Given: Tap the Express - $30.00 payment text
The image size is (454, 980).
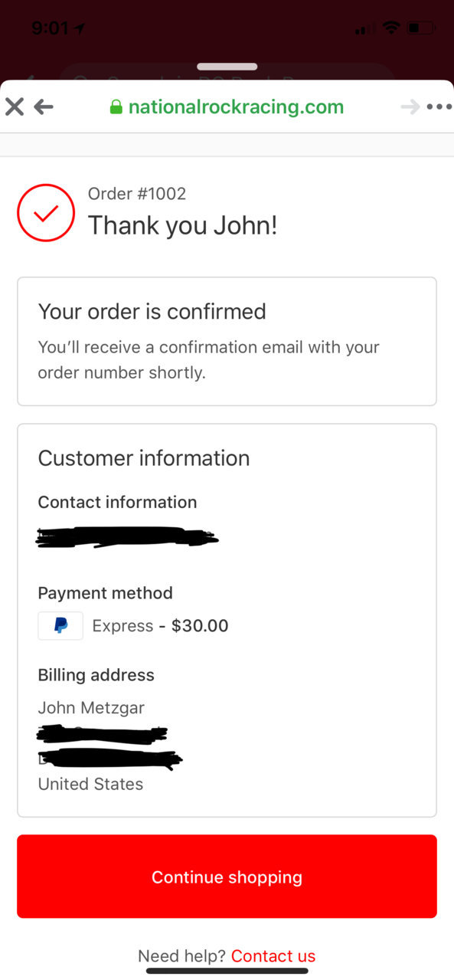Looking at the screenshot, I should coord(161,626).
